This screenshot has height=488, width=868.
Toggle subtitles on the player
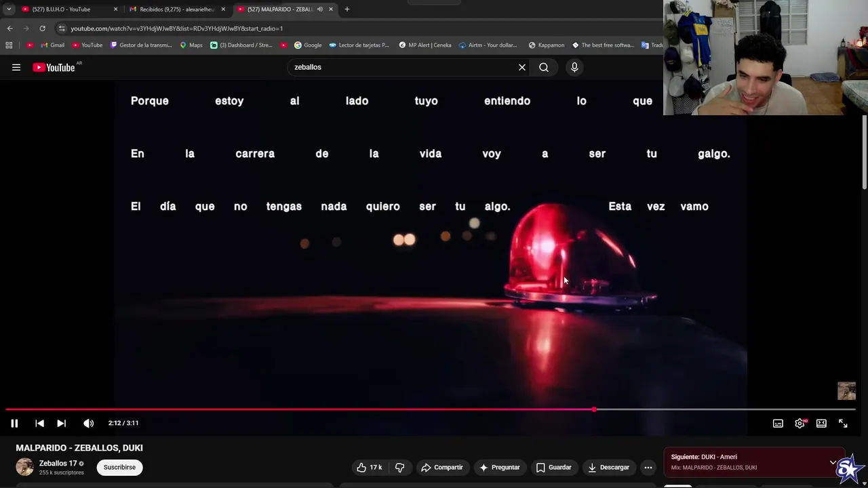[x=778, y=424]
